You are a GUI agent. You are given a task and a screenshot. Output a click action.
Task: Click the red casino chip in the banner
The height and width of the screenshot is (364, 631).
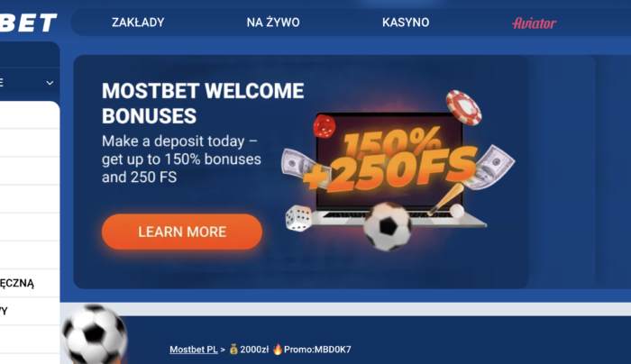tap(463, 107)
